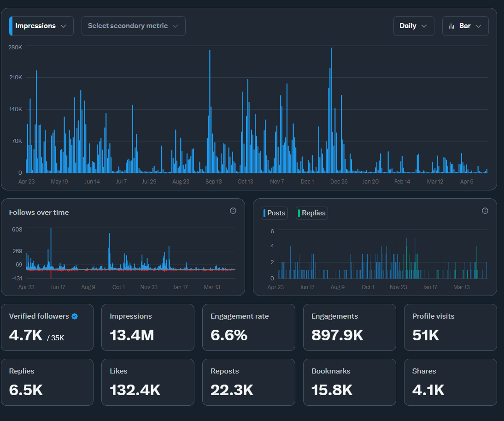The height and width of the screenshot is (421, 504).
Task: Click the "Bookmarks" label
Action: coord(331,371)
